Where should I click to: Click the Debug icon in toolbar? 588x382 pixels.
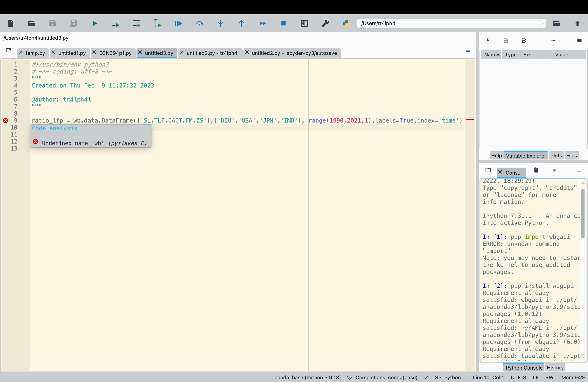tap(178, 23)
